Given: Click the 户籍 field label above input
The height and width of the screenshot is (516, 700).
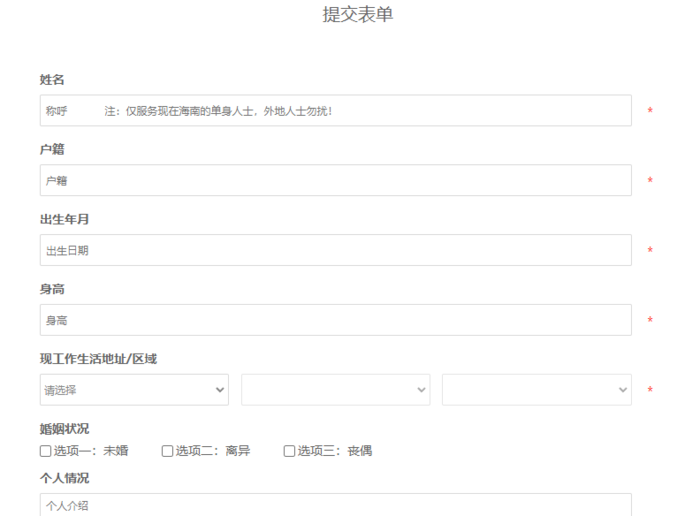Looking at the screenshot, I should 52,150.
